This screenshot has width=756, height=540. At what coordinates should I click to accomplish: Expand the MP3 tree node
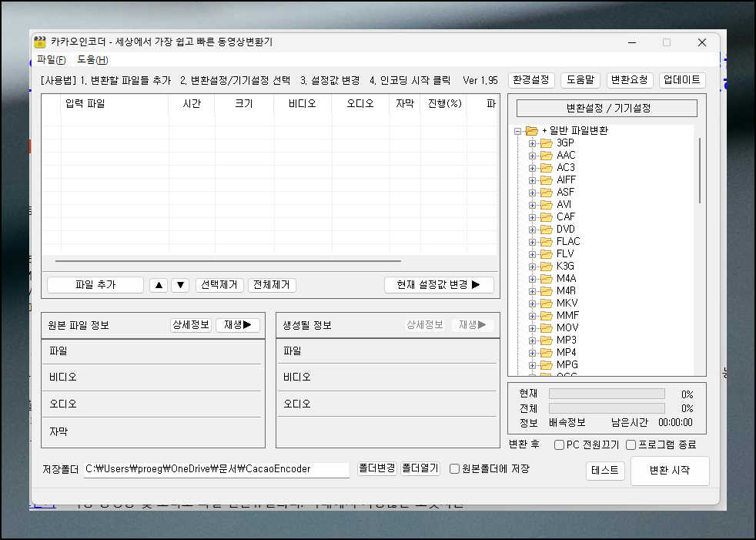pyautogui.click(x=532, y=340)
